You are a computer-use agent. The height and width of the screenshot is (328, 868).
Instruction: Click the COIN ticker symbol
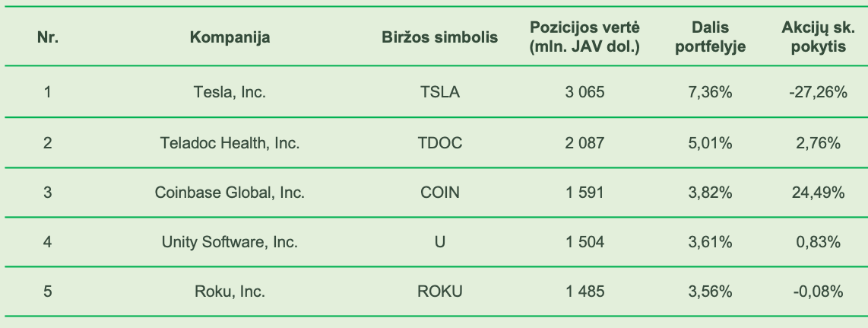click(439, 193)
